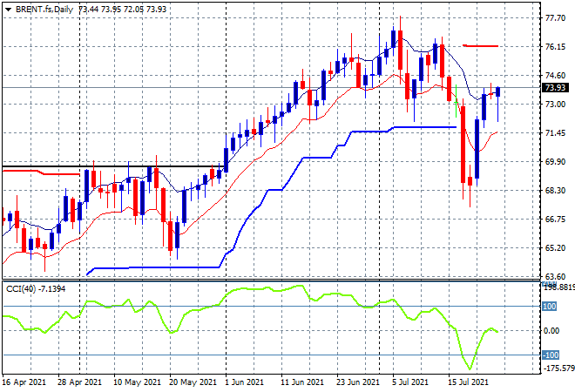Select the latest blue candlestick at 73.93

498,91
